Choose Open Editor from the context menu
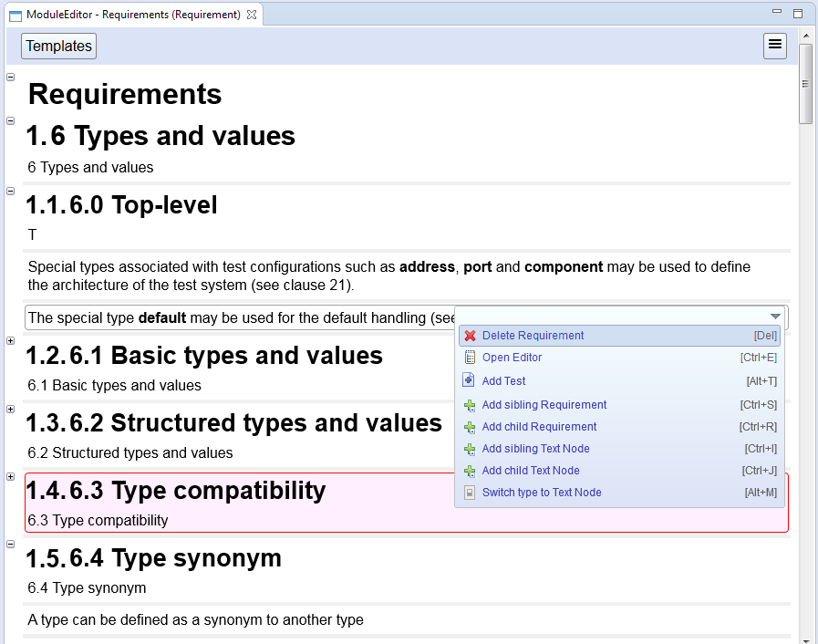This screenshot has height=644, width=818. tap(619, 358)
